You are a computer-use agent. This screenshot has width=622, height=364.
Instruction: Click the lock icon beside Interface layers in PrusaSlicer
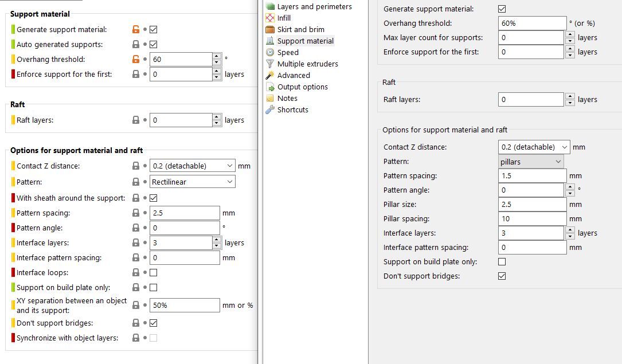(x=136, y=242)
